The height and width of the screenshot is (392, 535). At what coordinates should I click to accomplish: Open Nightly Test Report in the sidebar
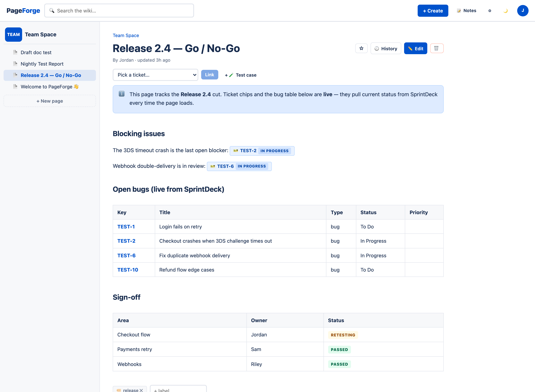pyautogui.click(x=50, y=64)
